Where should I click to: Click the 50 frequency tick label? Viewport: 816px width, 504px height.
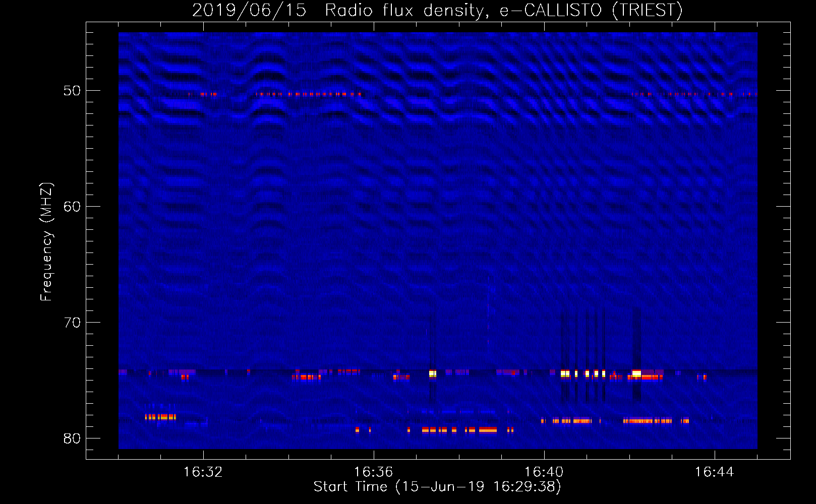(x=72, y=91)
